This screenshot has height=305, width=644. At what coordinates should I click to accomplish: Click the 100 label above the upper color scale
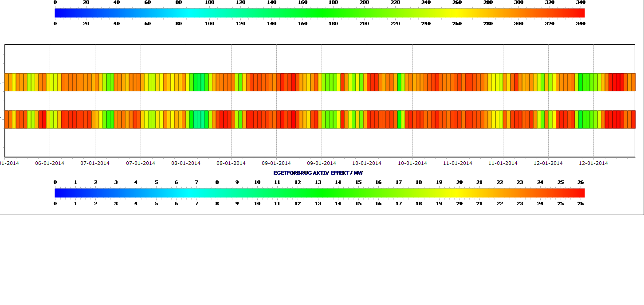pos(209,2)
